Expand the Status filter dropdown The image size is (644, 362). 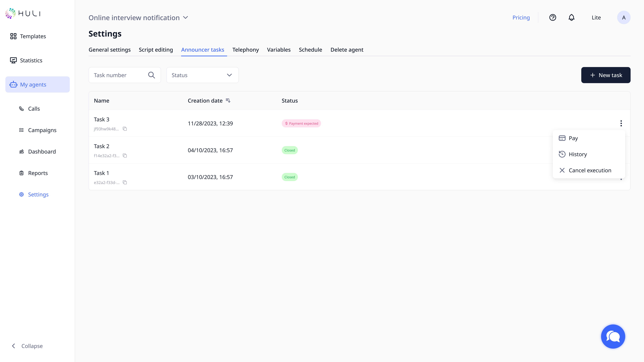point(202,75)
